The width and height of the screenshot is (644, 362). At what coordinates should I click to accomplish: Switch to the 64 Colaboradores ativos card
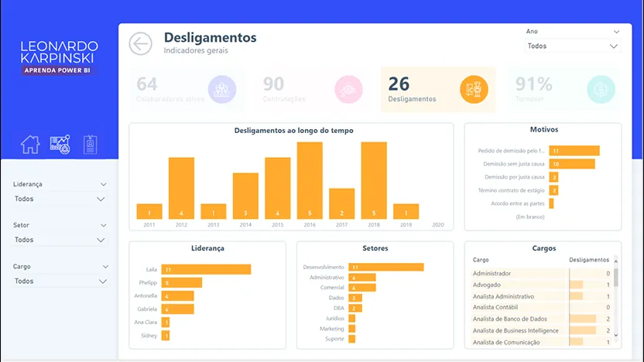(186, 89)
